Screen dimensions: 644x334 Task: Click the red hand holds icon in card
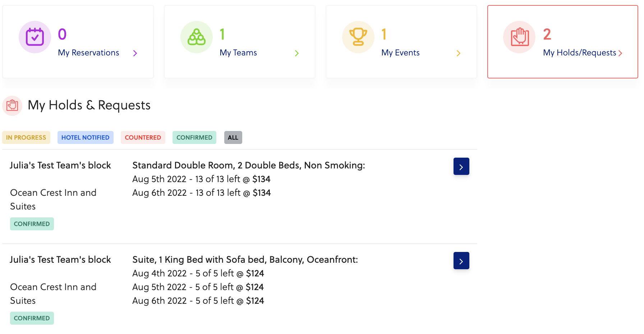(x=519, y=37)
